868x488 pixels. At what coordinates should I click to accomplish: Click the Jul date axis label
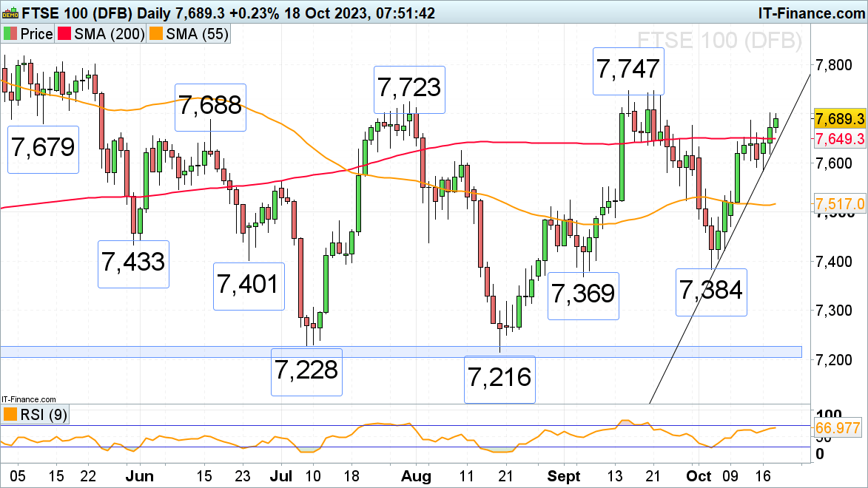point(280,476)
